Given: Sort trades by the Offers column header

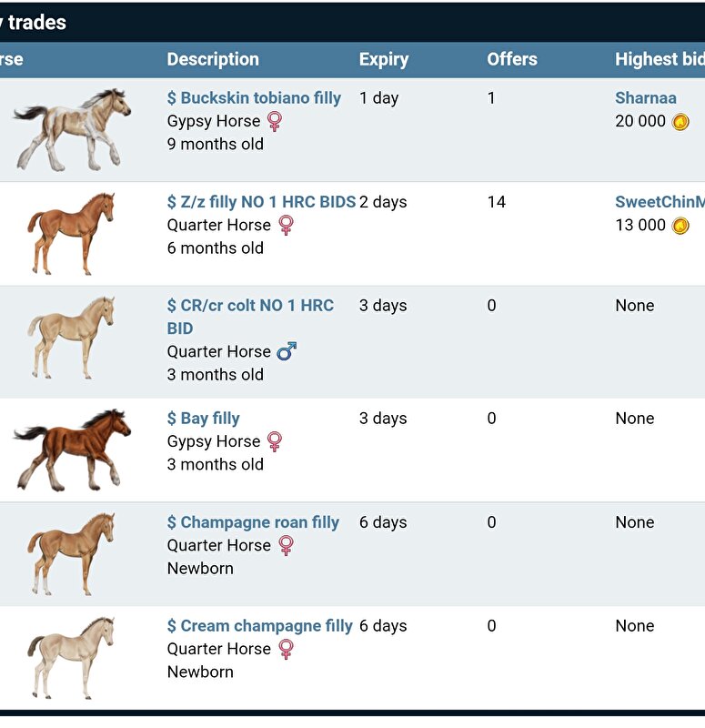Looking at the screenshot, I should click(x=511, y=59).
